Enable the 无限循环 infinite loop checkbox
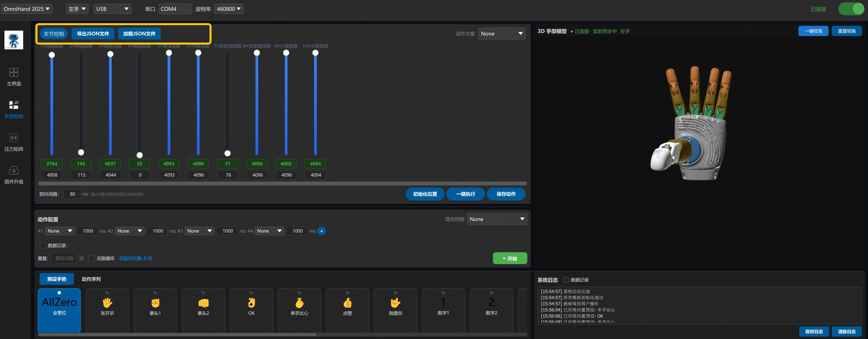Image resolution: width=868 pixels, height=339 pixels. (92, 258)
